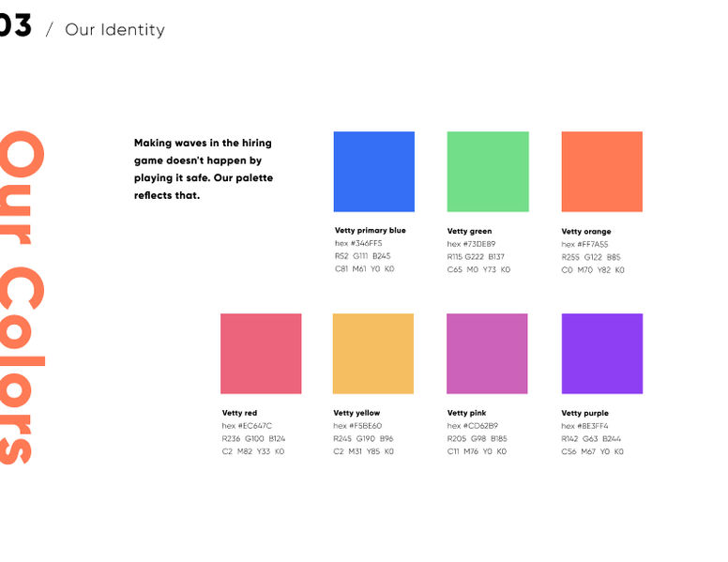Viewport: 728px width, 562px height.
Task: Click the C0 M70 Y82 K0 line
Action: (592, 270)
